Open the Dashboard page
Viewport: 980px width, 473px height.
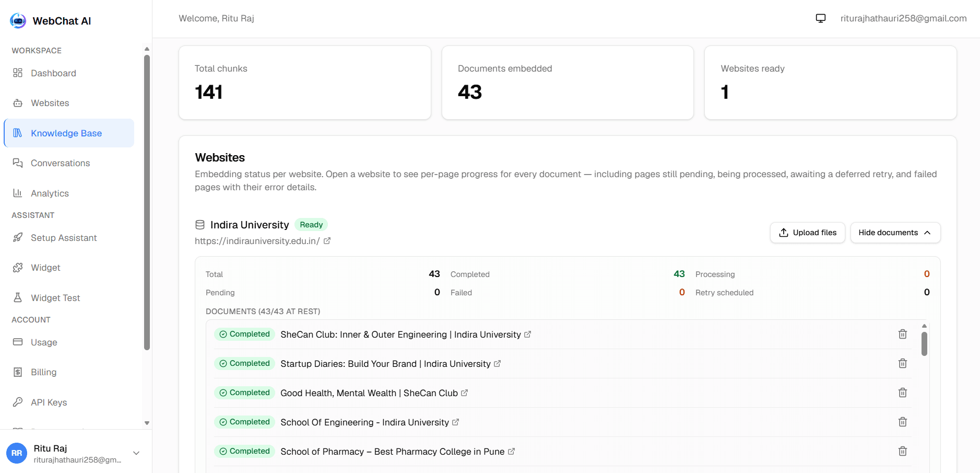pyautogui.click(x=69, y=73)
